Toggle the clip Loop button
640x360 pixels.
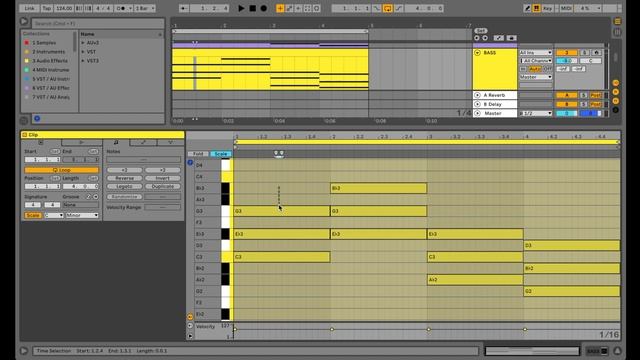point(61,170)
